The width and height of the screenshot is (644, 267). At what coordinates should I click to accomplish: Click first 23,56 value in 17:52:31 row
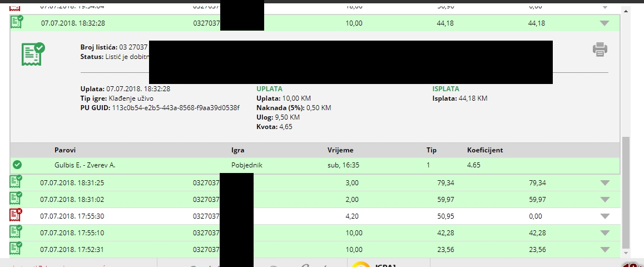point(445,249)
